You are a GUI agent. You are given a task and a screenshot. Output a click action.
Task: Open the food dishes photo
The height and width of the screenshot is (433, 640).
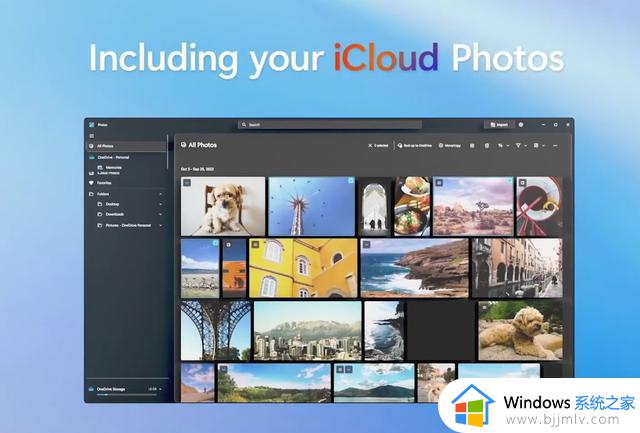pyautogui.click(x=412, y=207)
